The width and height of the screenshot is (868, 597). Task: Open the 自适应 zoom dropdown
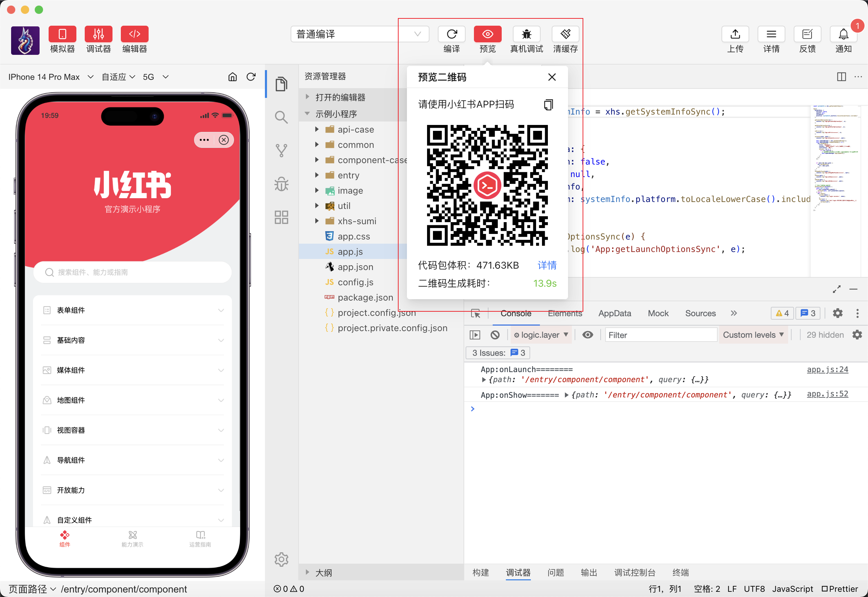pyautogui.click(x=118, y=77)
